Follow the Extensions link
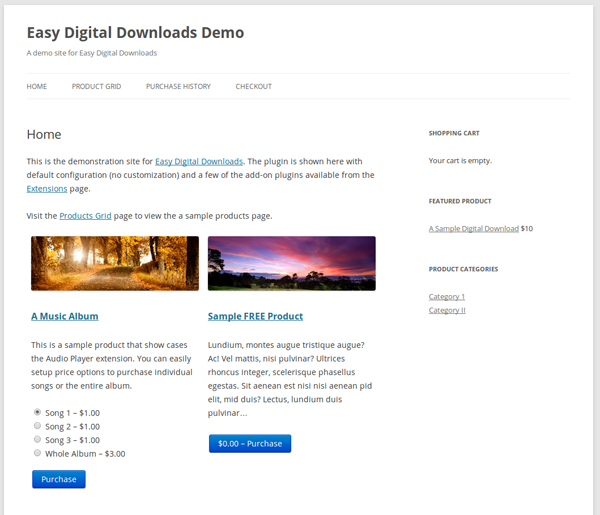 (47, 189)
